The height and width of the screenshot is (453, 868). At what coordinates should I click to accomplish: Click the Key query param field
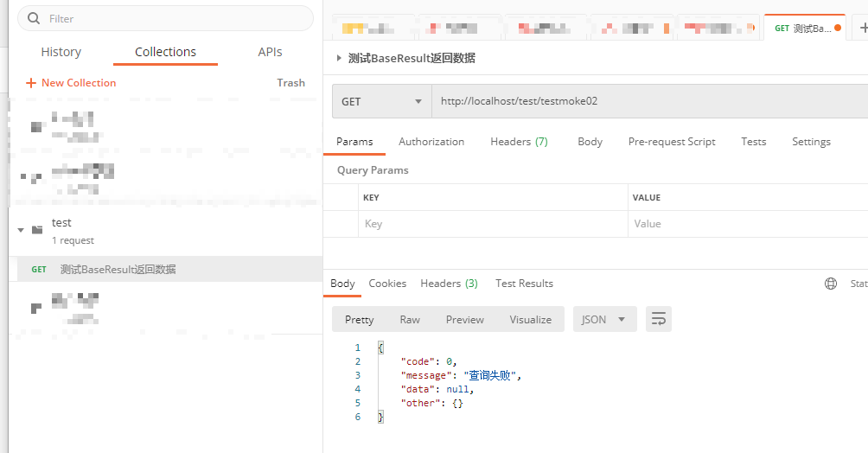pos(493,224)
